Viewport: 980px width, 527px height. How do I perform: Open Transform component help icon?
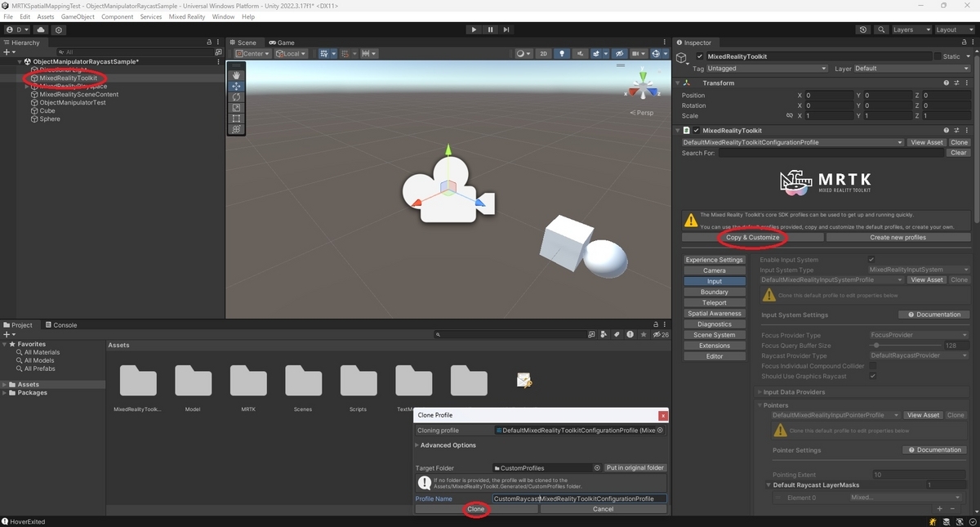click(947, 83)
